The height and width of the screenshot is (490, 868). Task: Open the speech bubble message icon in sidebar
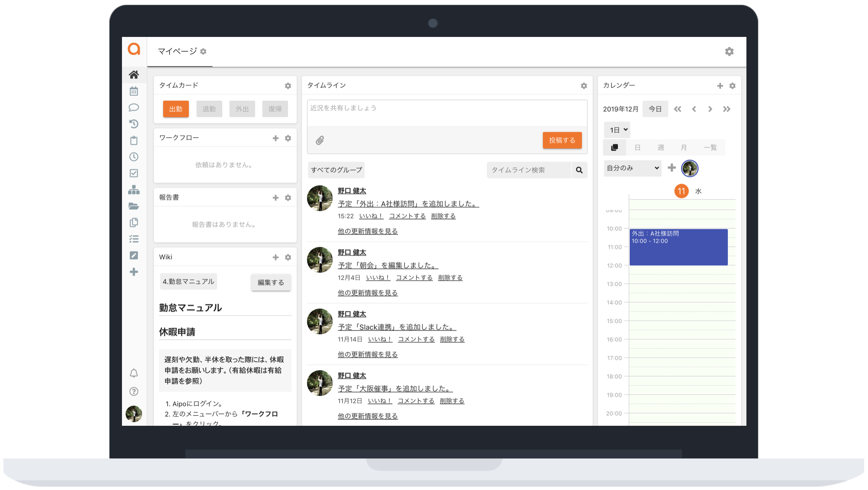click(134, 108)
